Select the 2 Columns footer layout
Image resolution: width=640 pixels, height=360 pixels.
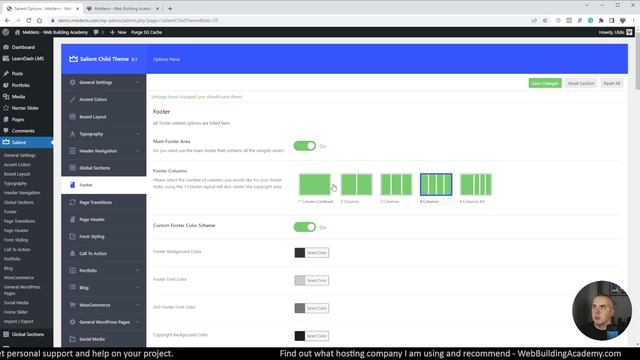coord(356,184)
